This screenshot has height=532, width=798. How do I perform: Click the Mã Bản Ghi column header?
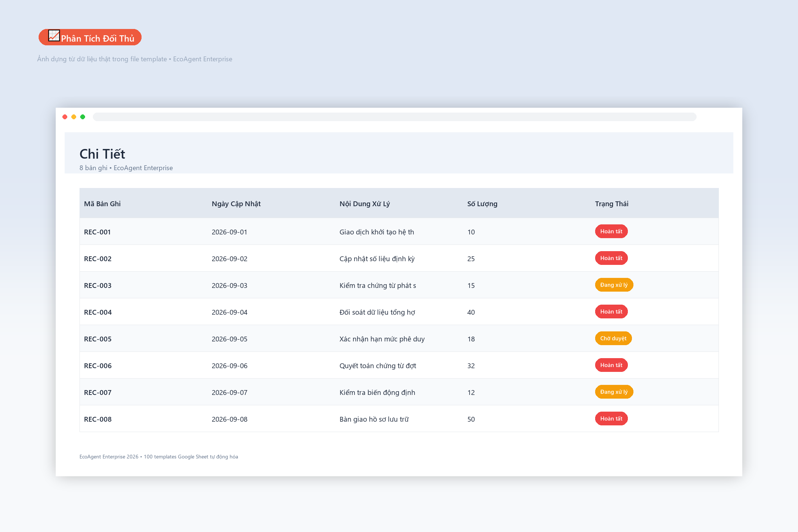pos(102,204)
